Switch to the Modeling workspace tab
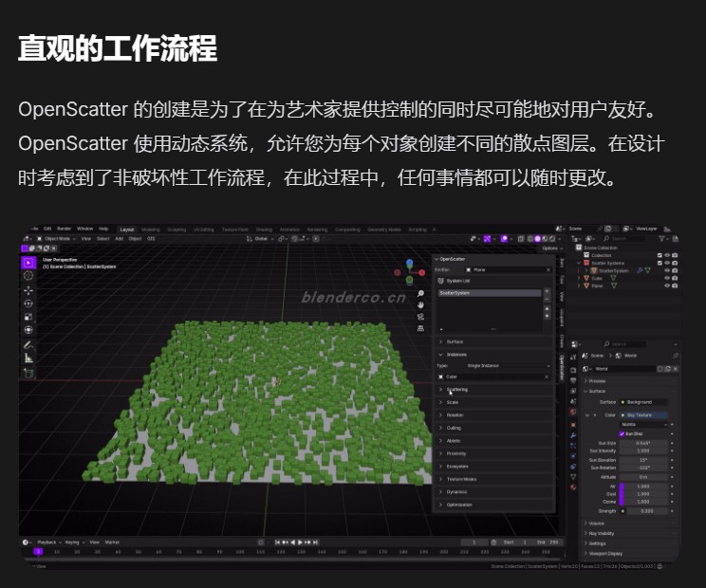The height and width of the screenshot is (588, 706). (x=150, y=230)
